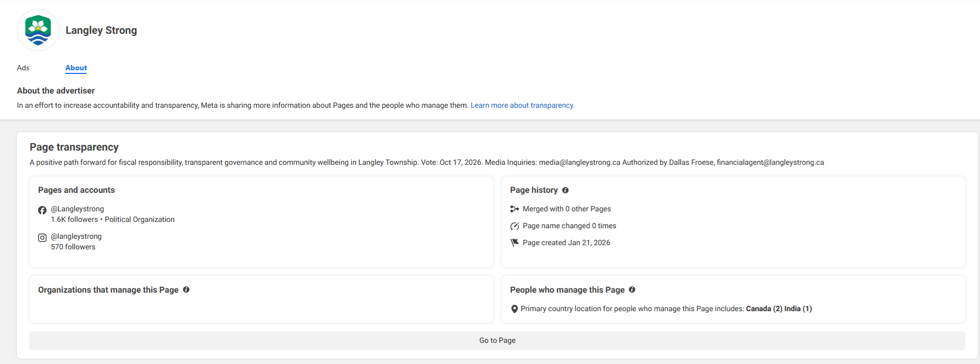Click the flag icon beside Page created
980x364 pixels.
pyautogui.click(x=515, y=242)
